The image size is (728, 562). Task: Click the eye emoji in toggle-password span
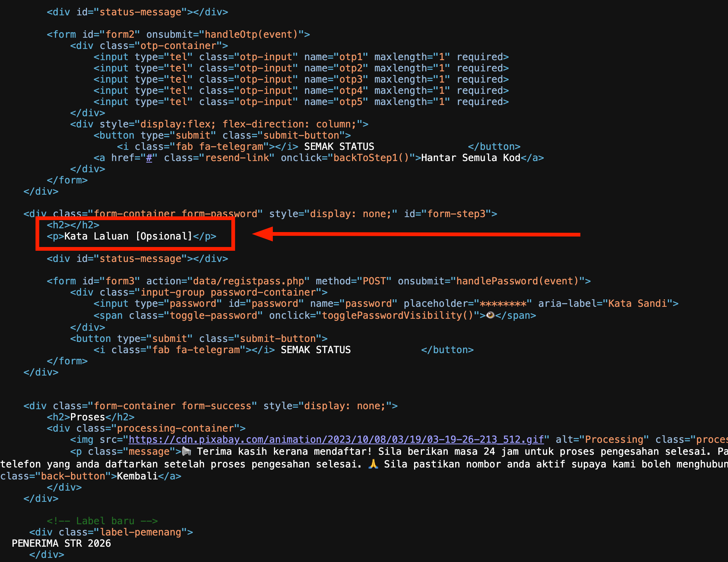[490, 315]
